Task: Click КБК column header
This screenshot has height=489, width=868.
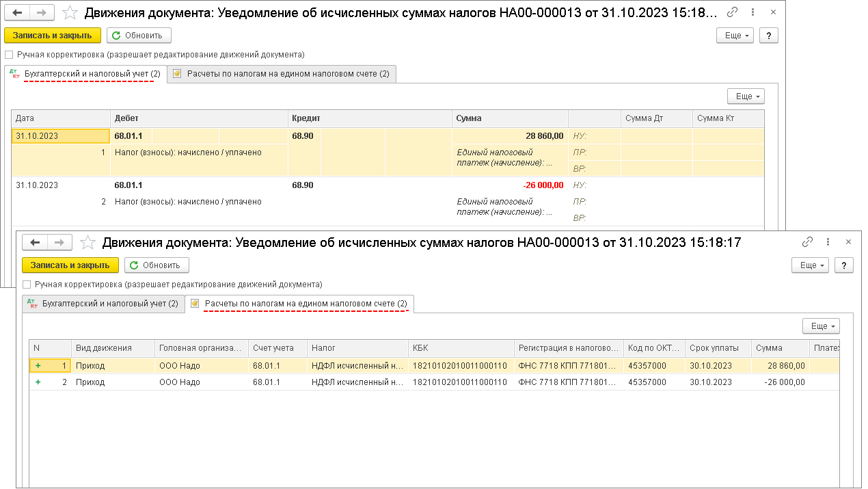Action: pyautogui.click(x=461, y=348)
